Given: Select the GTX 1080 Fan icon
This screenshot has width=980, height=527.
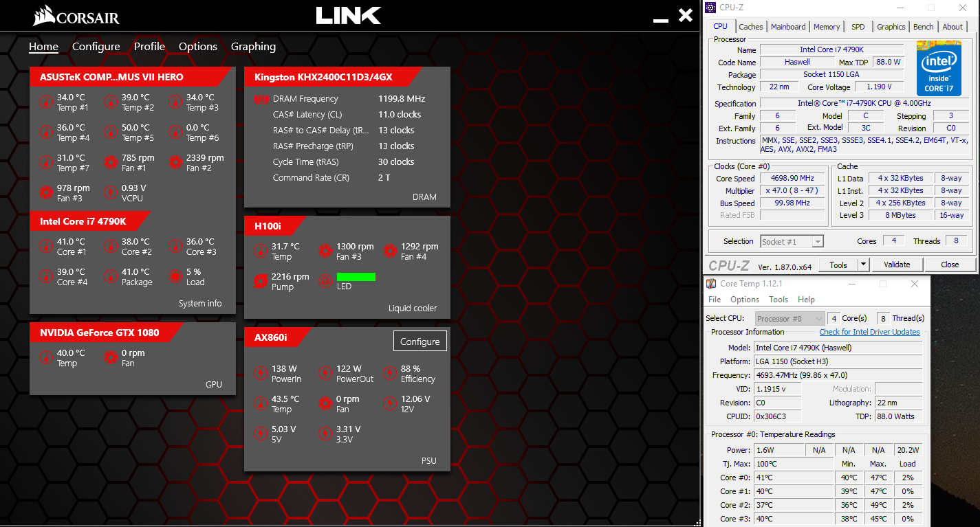Looking at the screenshot, I should 111,358.
